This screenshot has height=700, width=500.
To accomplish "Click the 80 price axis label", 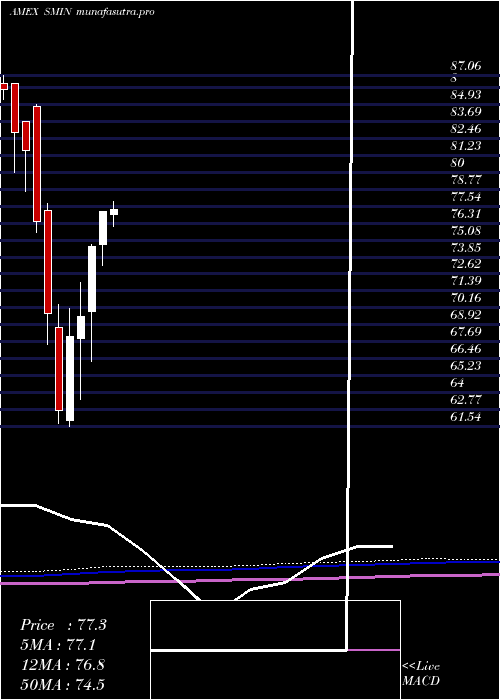I will [x=458, y=162].
